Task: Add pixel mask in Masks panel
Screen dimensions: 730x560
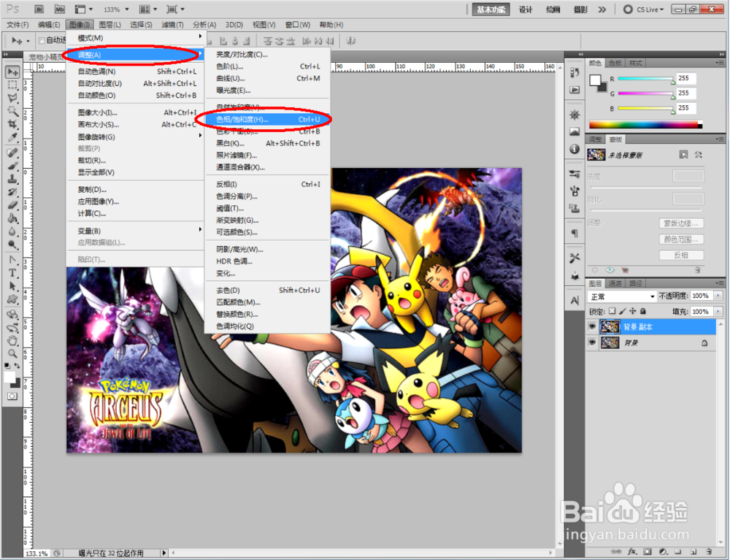Action: click(x=683, y=155)
